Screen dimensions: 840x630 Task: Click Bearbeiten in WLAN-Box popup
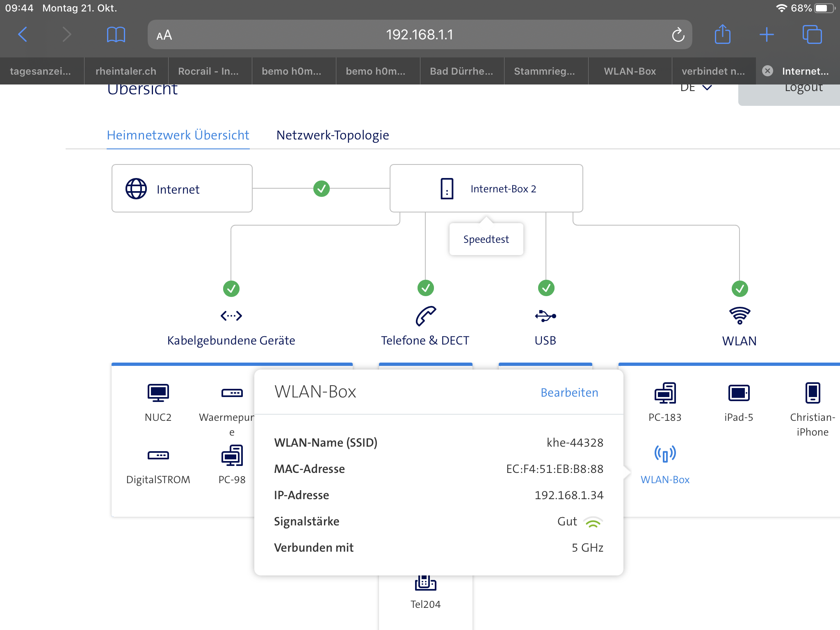pos(569,393)
